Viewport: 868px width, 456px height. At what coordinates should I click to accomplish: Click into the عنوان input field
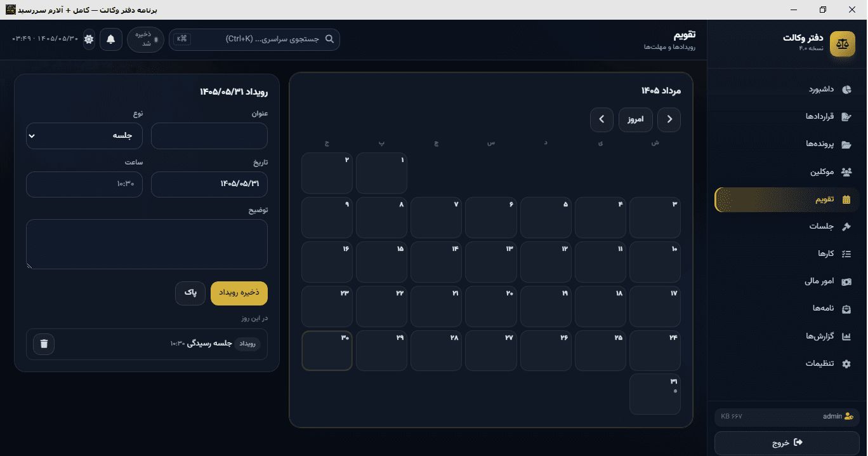(x=209, y=136)
